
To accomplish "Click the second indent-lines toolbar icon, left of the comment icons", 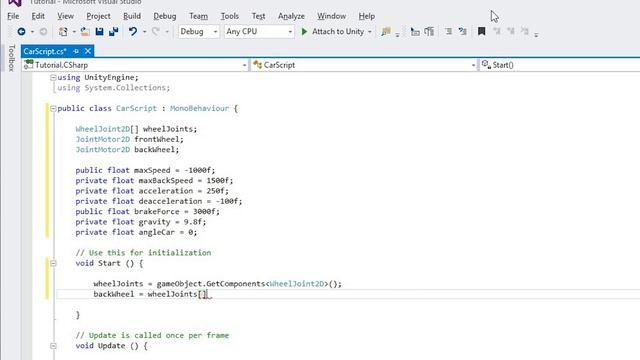I will pos(429,31).
